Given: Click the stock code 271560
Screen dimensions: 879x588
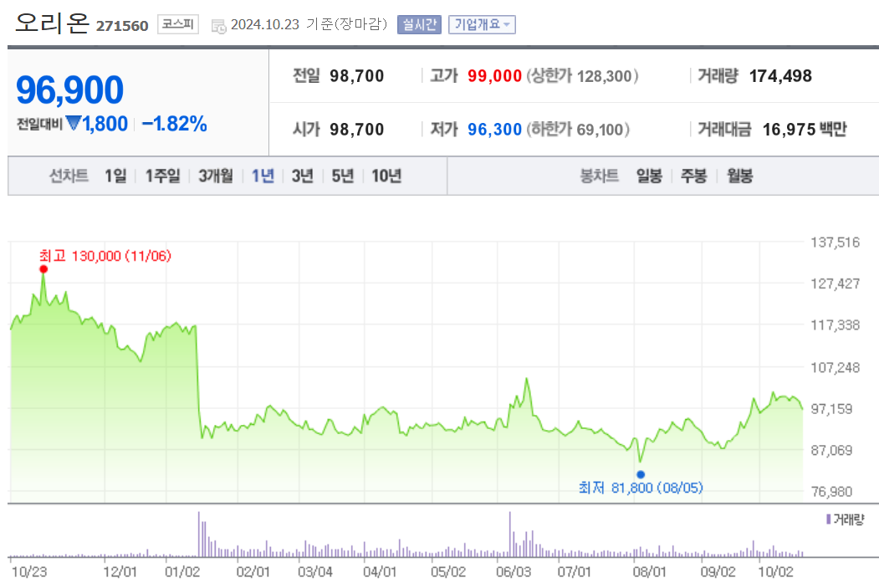Looking at the screenshot, I should (122, 26).
